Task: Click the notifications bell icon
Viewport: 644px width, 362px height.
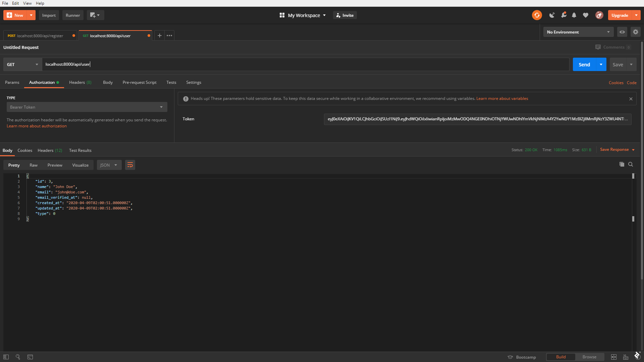Action: [x=574, y=15]
